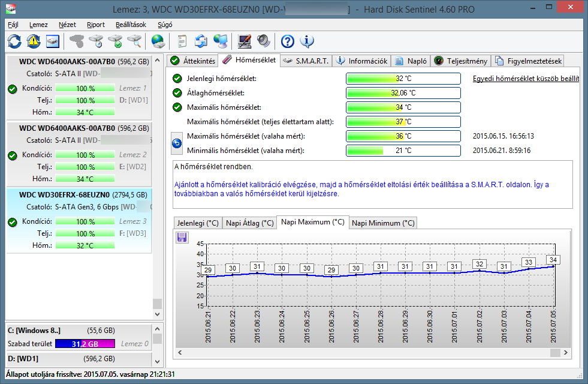Click the disk list scroll up arrow

coord(158,60)
